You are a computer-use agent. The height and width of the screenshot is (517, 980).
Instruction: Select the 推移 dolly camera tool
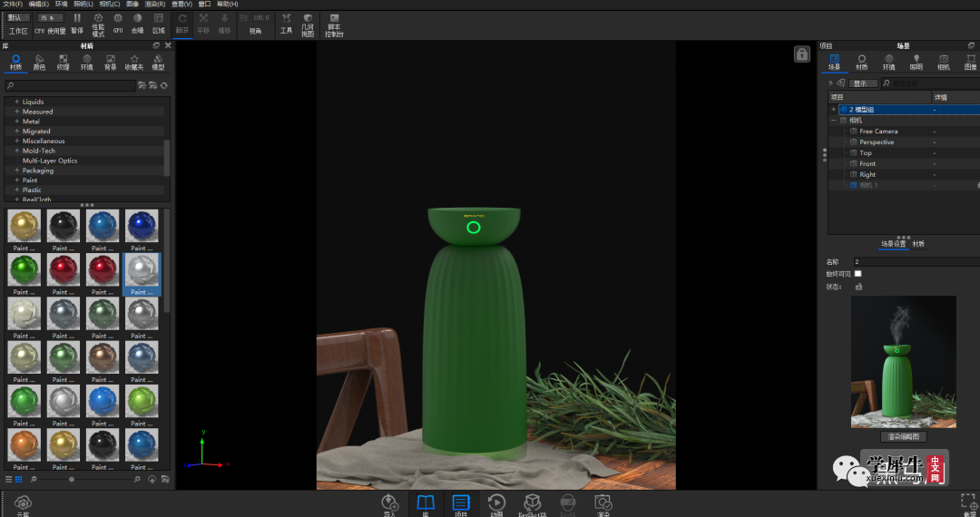224,24
